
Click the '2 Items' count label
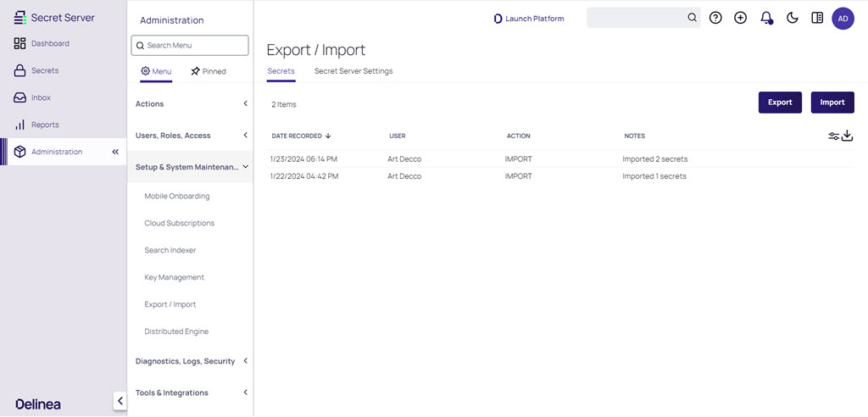(x=283, y=104)
